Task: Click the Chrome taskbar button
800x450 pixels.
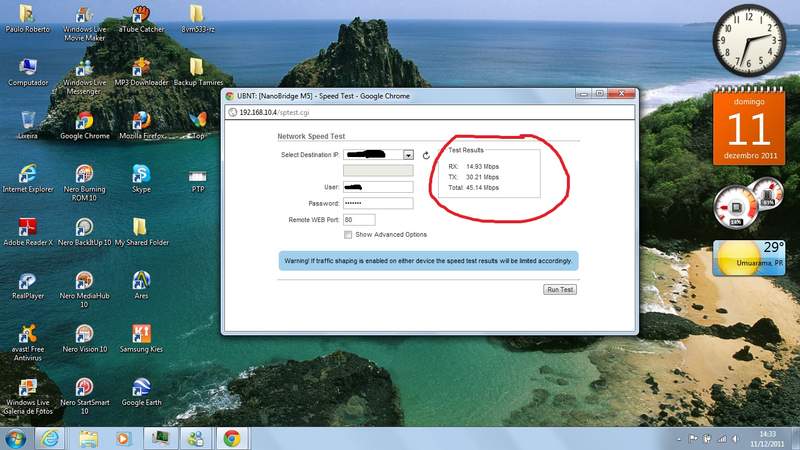Action: pyautogui.click(x=232, y=439)
